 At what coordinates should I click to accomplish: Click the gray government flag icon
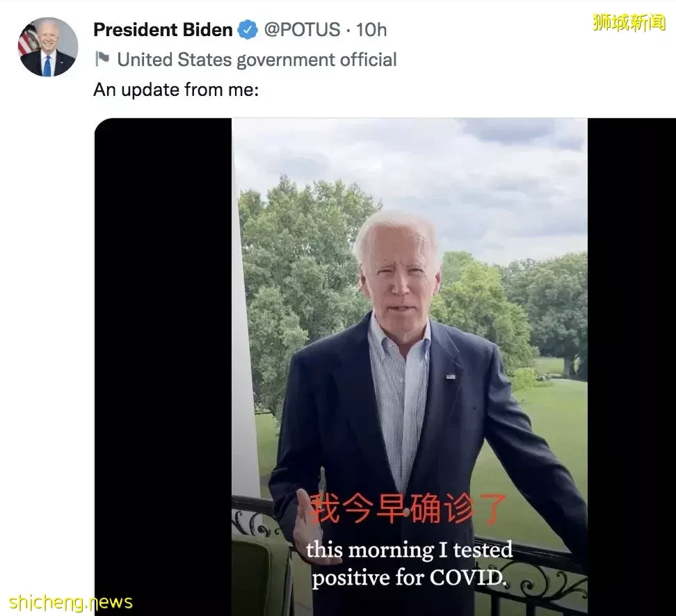tap(102, 59)
